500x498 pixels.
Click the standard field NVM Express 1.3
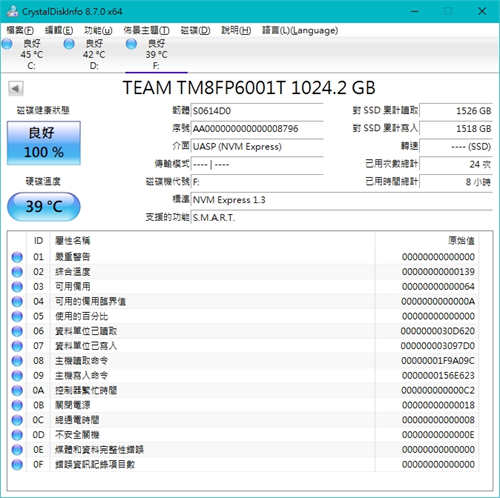point(342,200)
